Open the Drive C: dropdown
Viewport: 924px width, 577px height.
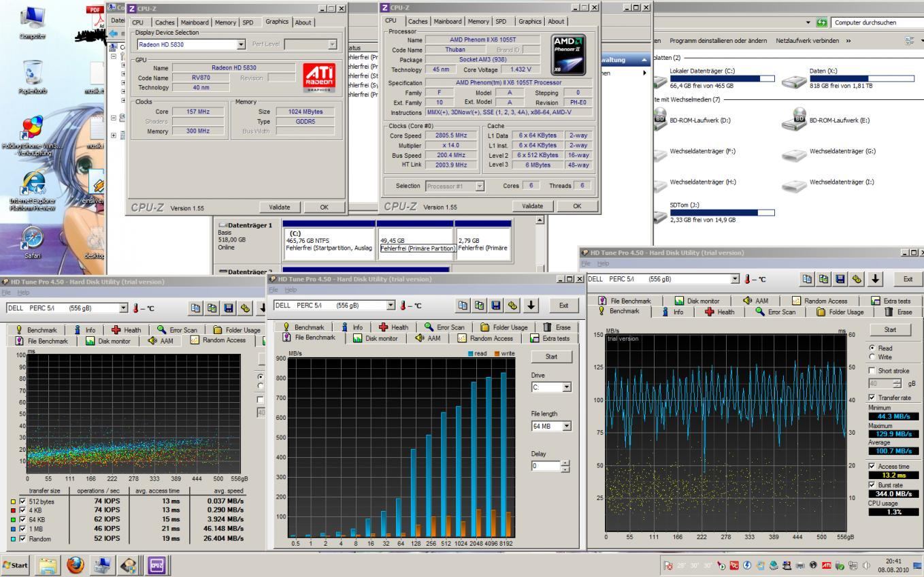pyautogui.click(x=567, y=387)
